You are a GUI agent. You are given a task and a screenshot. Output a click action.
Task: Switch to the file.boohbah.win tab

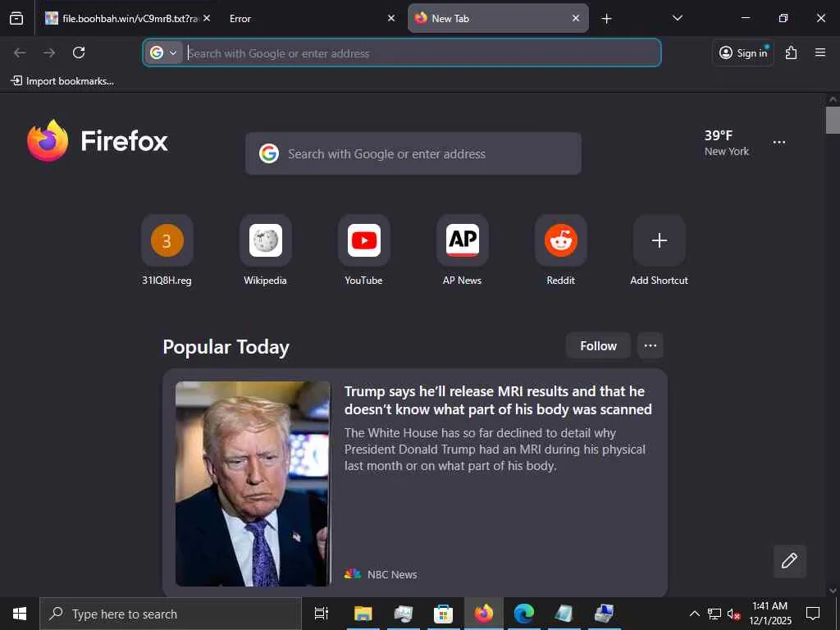click(128, 19)
